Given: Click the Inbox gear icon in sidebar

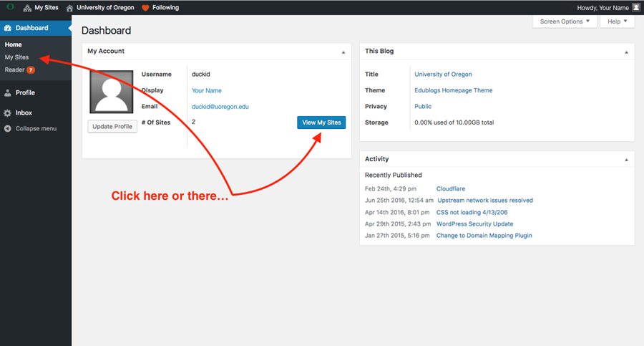Looking at the screenshot, I should [x=8, y=112].
